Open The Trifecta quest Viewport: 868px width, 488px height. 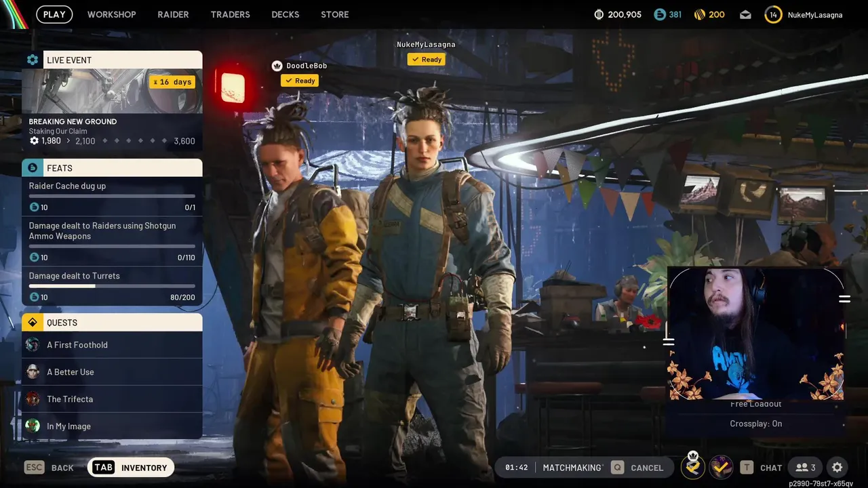(x=112, y=399)
